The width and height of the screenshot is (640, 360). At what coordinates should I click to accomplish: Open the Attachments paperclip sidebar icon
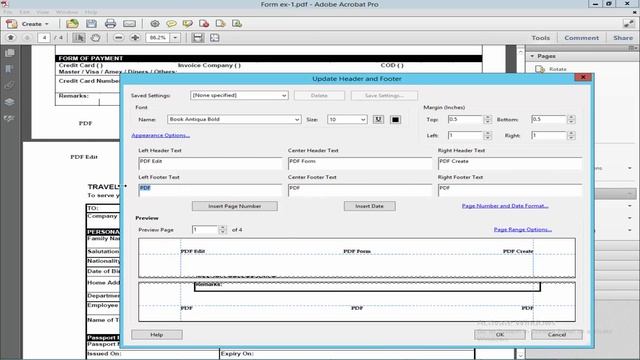pyautogui.click(x=10, y=85)
